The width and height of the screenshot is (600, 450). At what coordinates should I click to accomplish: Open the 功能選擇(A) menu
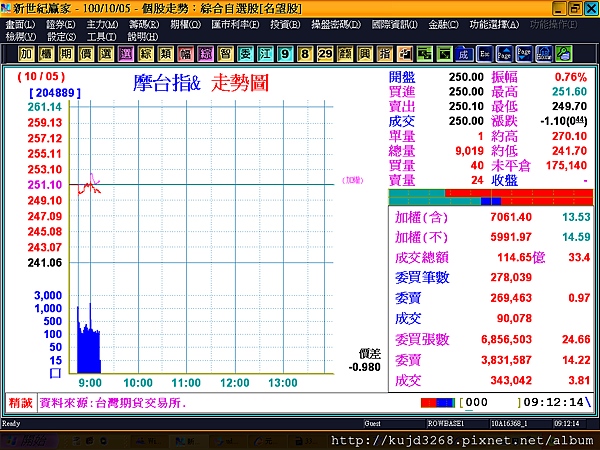[494, 24]
